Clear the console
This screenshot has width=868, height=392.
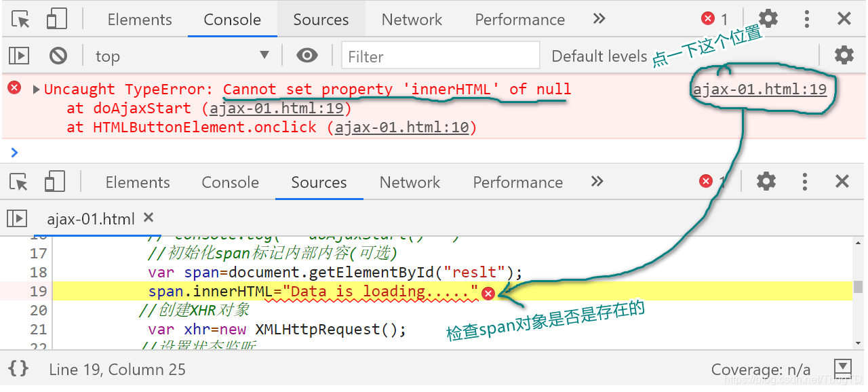(x=59, y=55)
